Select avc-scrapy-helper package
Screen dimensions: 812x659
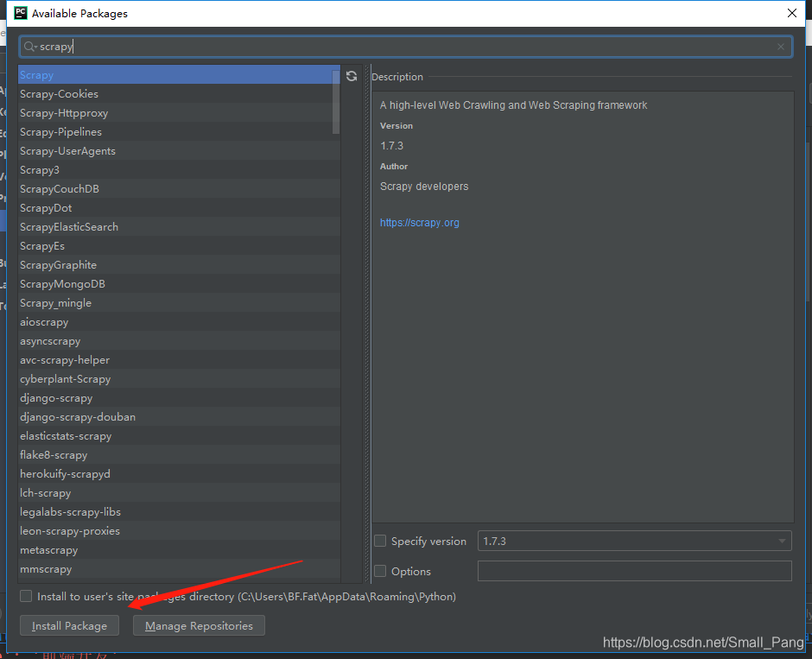(179, 360)
